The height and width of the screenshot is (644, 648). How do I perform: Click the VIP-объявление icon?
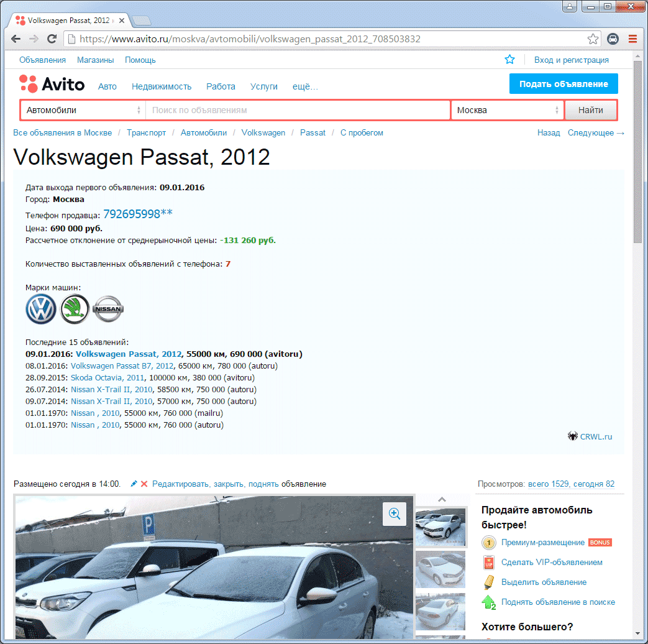click(489, 563)
